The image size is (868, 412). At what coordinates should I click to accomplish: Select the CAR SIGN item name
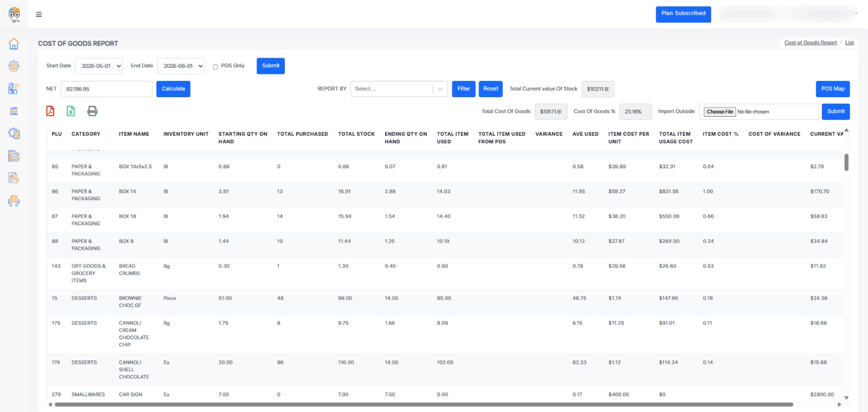click(131, 395)
